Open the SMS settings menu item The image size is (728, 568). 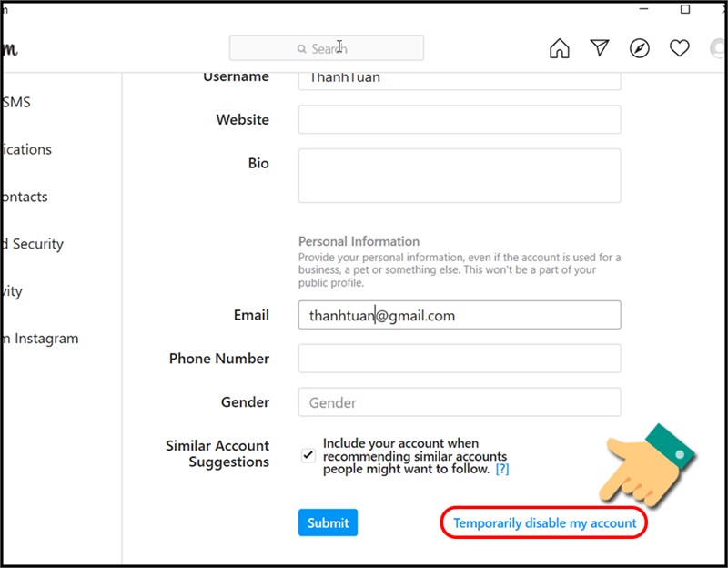tap(16, 102)
